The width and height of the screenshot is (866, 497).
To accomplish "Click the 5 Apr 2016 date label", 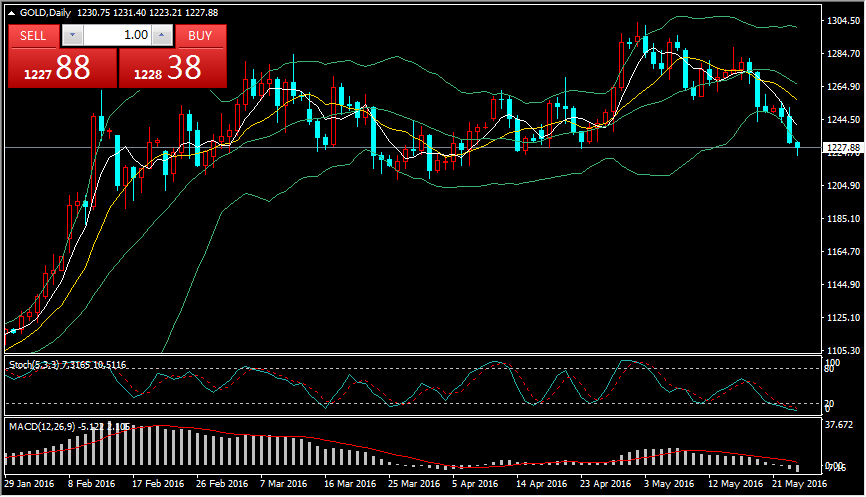I will [474, 483].
